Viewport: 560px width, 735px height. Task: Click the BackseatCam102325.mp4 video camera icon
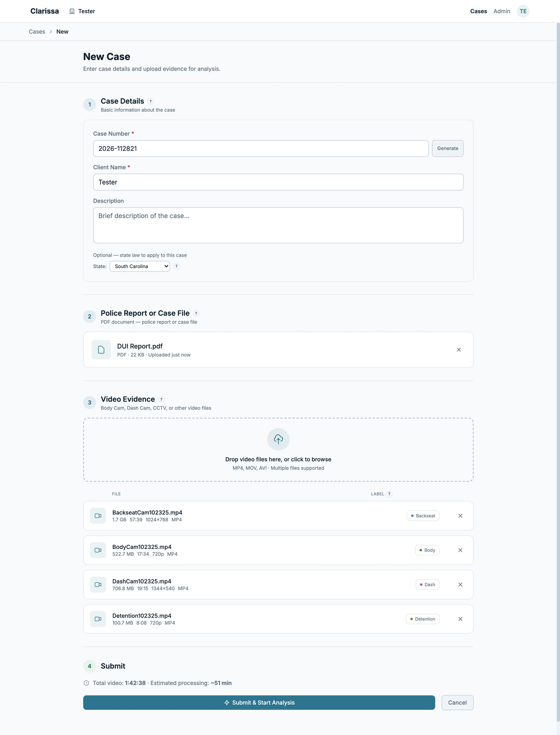pos(98,516)
